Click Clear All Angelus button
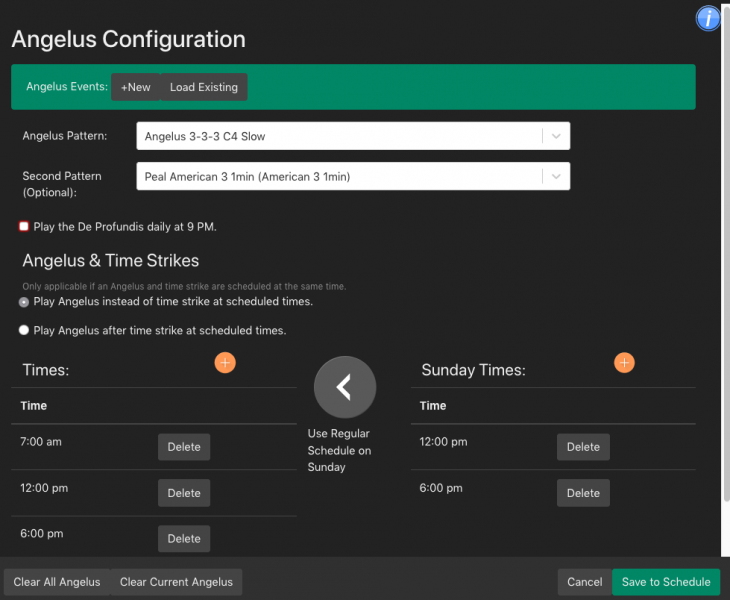Image resolution: width=730 pixels, height=600 pixels. click(x=57, y=582)
